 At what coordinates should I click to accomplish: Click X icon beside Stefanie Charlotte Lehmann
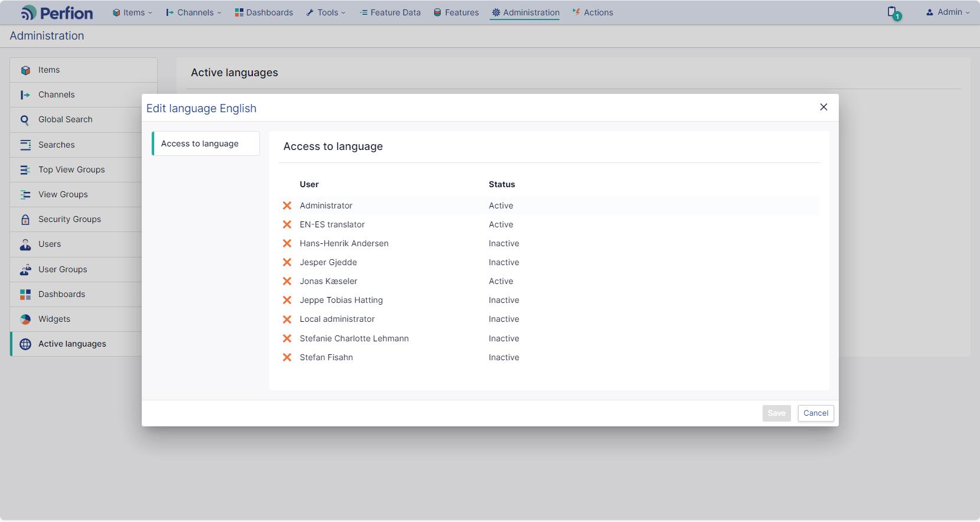[287, 338]
